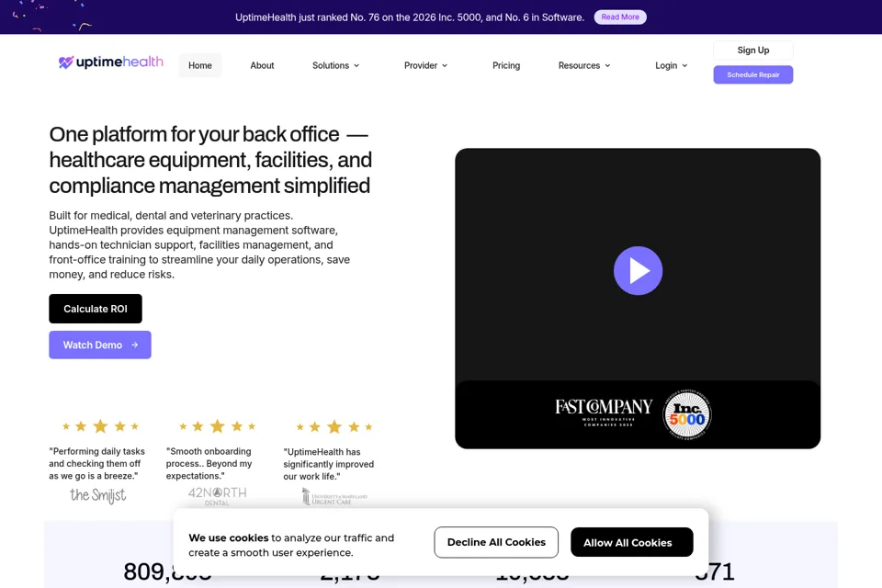882x588 pixels.
Task: Go to the Home nav item
Action: [200, 65]
